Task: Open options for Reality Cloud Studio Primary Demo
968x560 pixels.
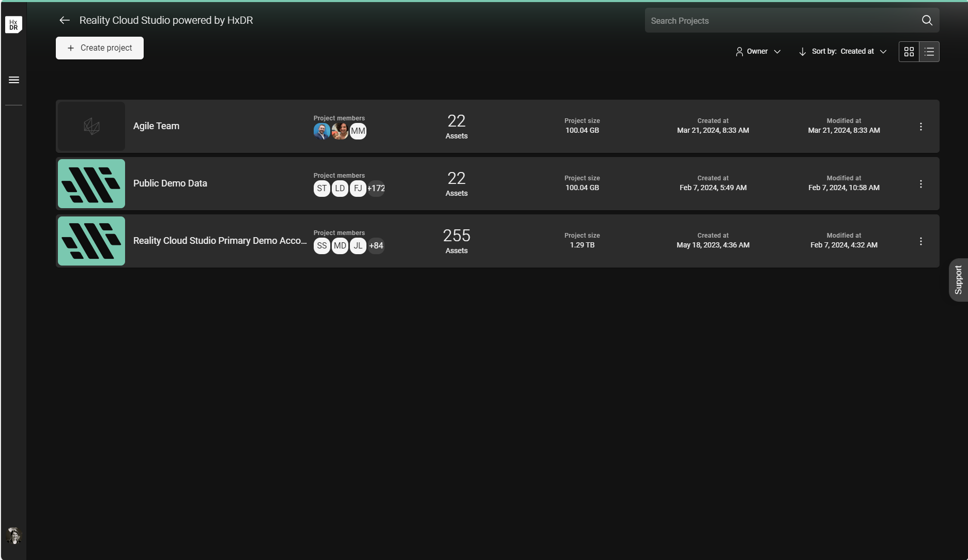Action: [920, 241]
